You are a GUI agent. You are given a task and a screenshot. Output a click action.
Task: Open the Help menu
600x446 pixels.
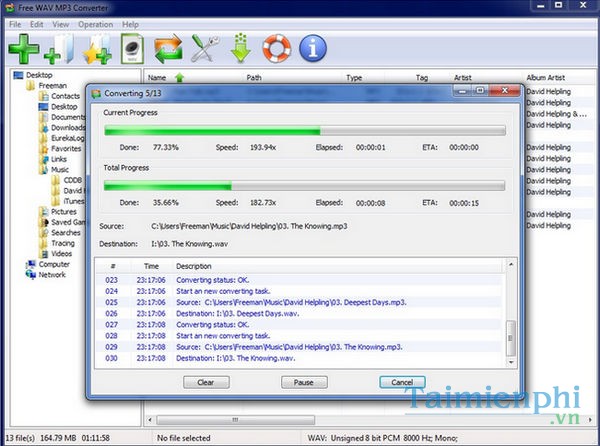point(130,24)
